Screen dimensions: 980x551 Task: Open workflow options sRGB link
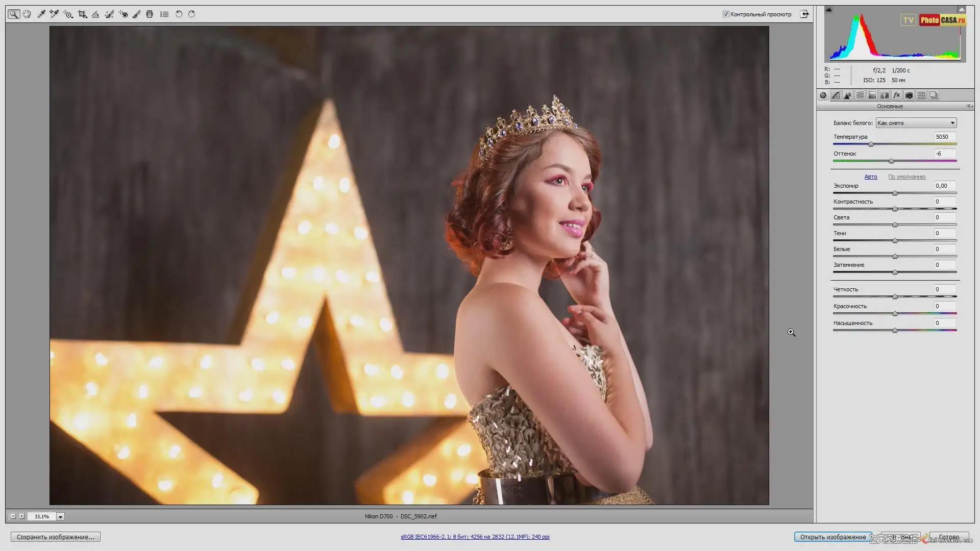pyautogui.click(x=475, y=537)
